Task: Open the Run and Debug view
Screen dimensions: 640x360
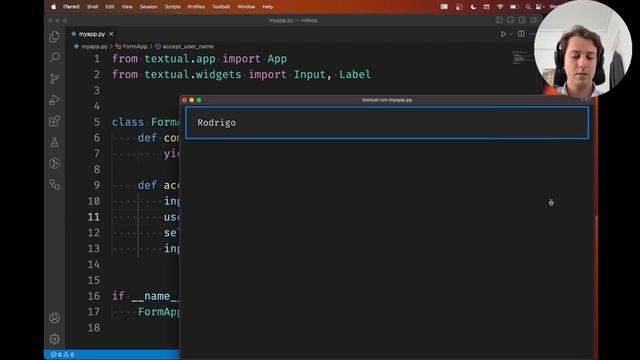Action: pos(54,100)
